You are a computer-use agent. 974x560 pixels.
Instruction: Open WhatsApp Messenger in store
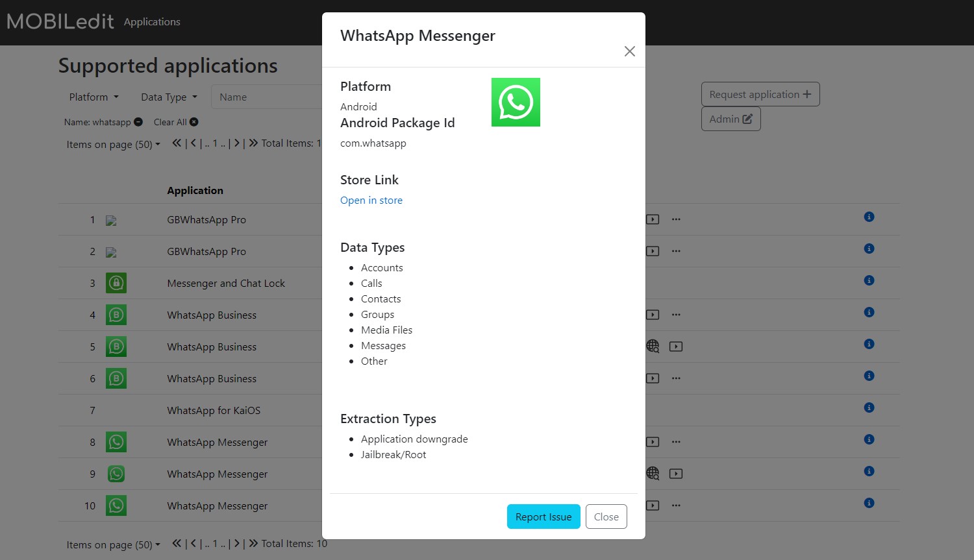click(x=371, y=200)
